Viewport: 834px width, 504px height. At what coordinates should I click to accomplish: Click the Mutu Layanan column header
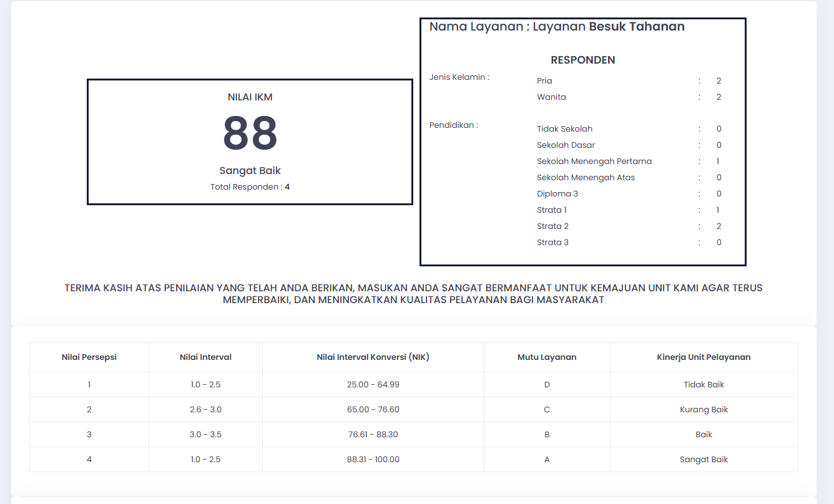point(547,357)
